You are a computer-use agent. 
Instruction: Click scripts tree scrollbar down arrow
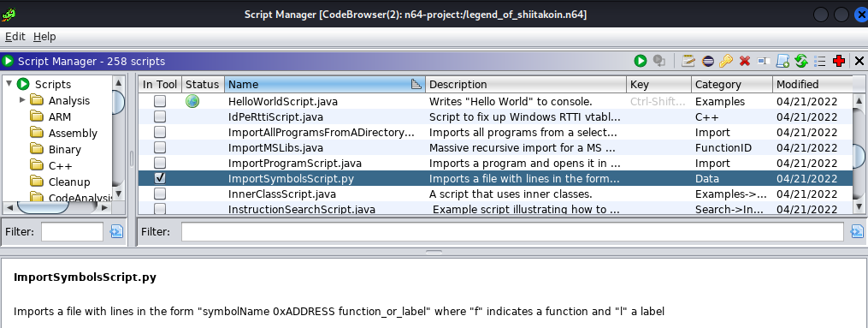[x=119, y=194]
